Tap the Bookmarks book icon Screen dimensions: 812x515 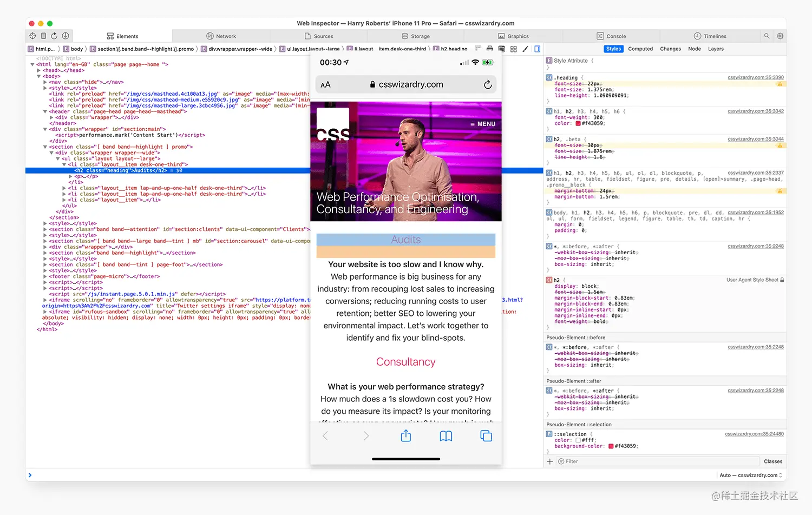446,436
